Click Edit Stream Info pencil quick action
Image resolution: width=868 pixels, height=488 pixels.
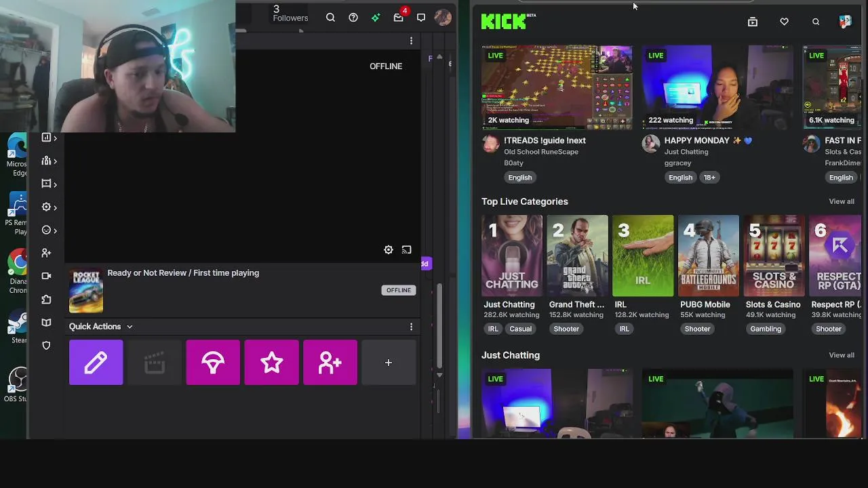[96, 363]
